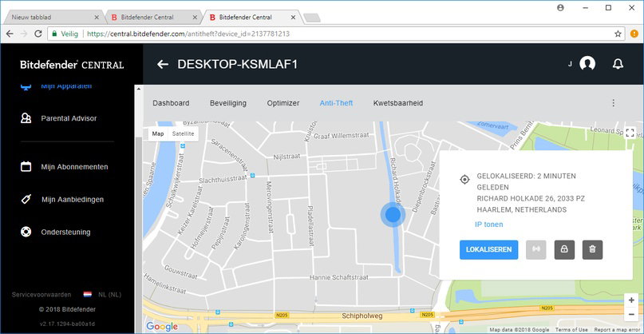Switch the map to Satellite view

[x=184, y=133]
